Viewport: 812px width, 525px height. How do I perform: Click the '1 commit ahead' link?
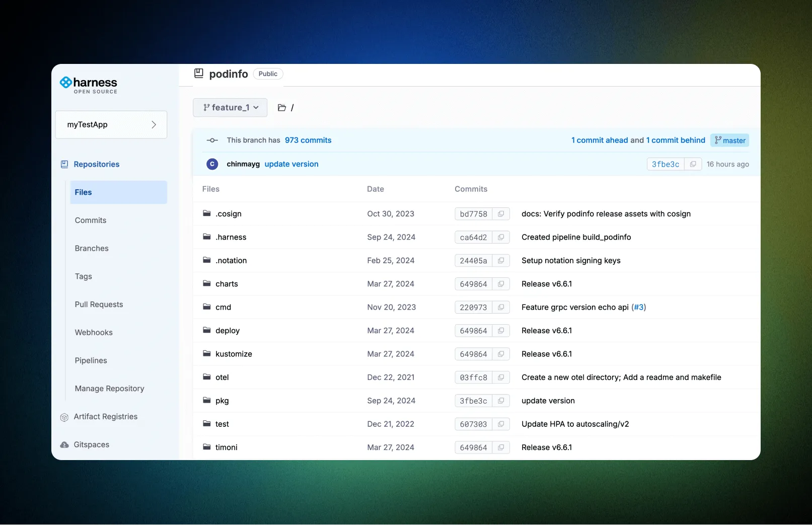(x=600, y=140)
